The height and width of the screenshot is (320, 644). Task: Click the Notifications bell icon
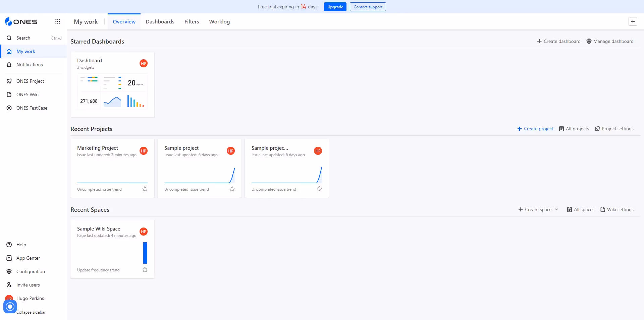tap(9, 65)
